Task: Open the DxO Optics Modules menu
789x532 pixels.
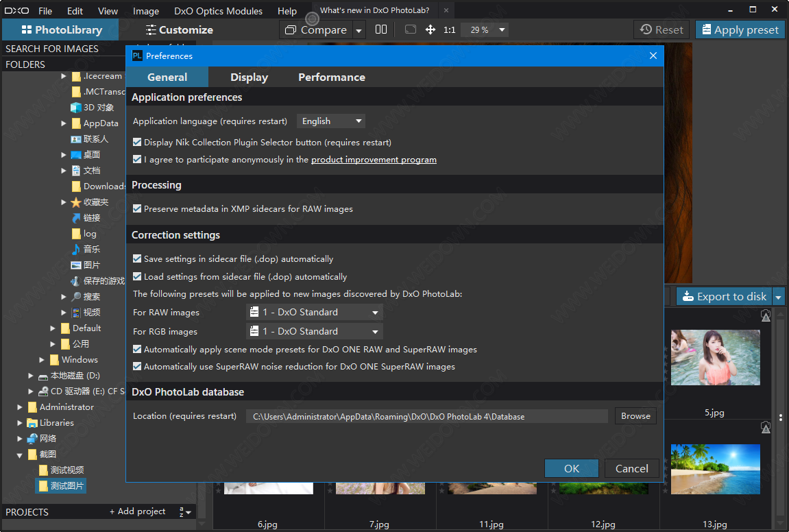Action: tap(219, 11)
